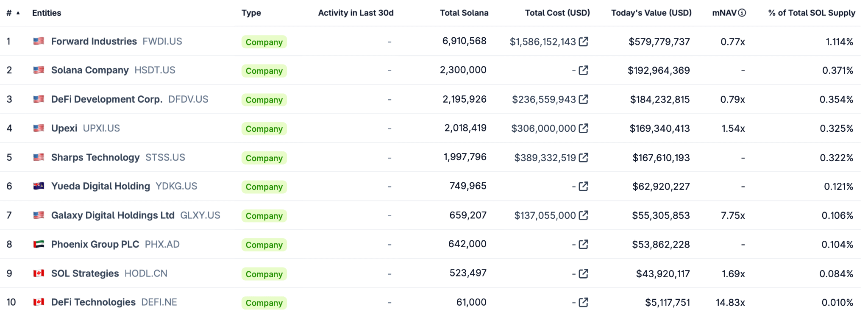
Task: Open Solana Company external source link icon
Action: (584, 70)
